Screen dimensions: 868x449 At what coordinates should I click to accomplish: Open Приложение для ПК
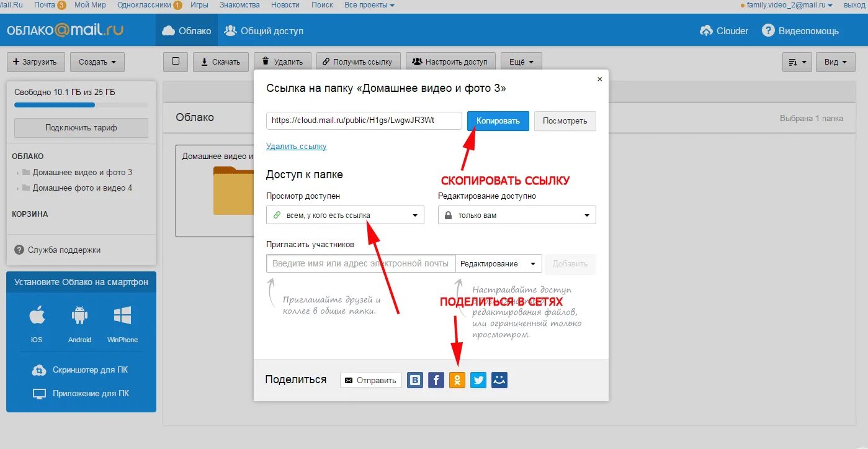pyautogui.click(x=81, y=394)
